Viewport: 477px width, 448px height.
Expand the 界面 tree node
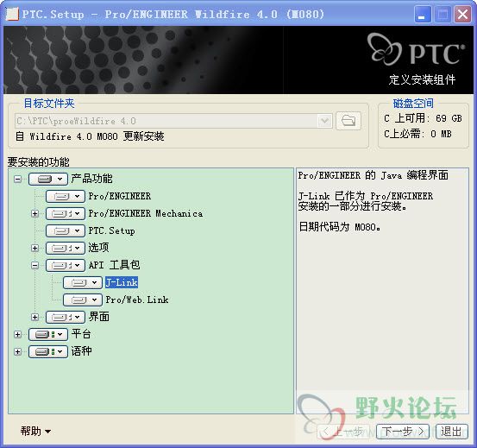35,317
